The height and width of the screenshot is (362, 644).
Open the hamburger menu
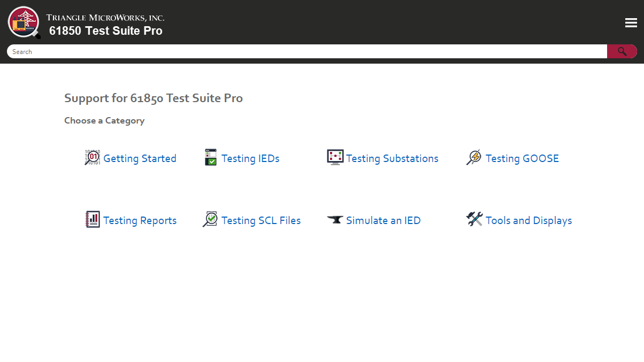pyautogui.click(x=631, y=22)
